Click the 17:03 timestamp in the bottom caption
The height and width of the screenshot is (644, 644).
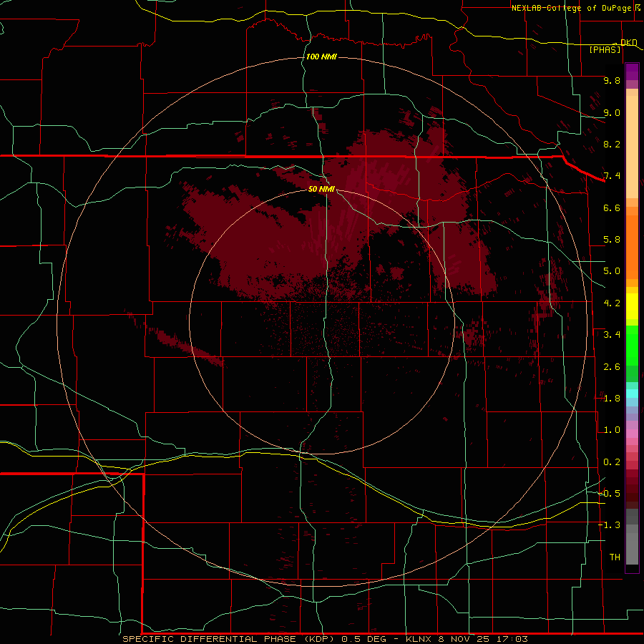pyautogui.click(x=512, y=639)
